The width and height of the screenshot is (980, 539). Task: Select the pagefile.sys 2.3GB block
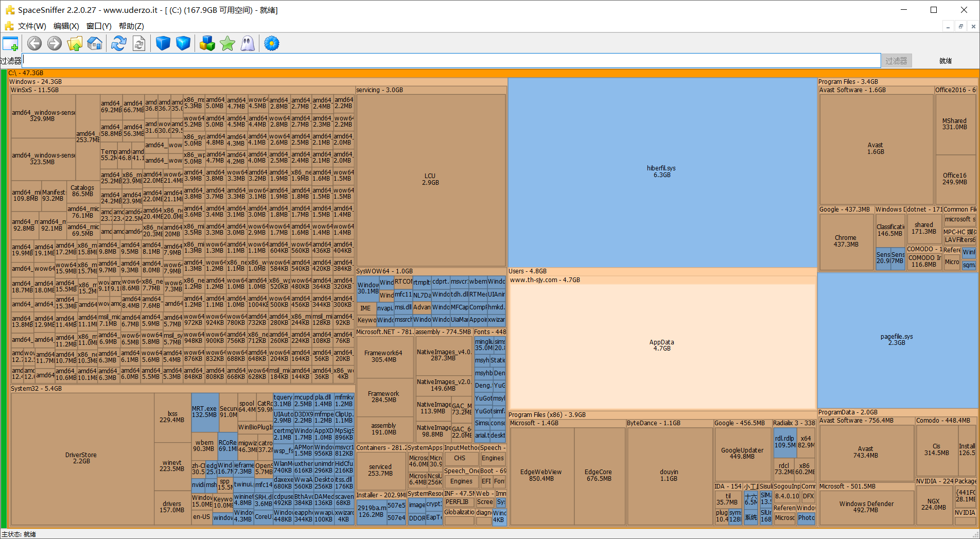pyautogui.click(x=897, y=340)
